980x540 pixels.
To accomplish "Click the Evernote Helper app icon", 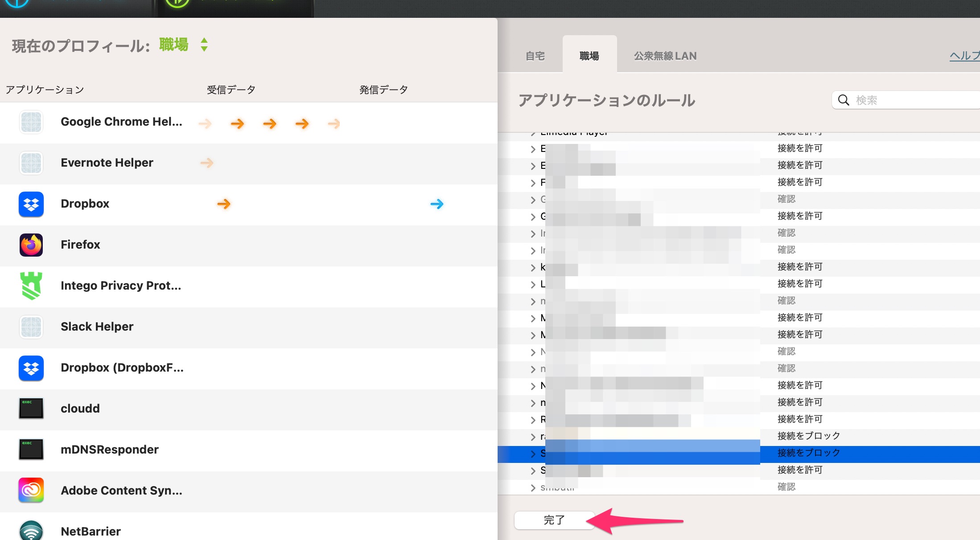I will pyautogui.click(x=31, y=163).
